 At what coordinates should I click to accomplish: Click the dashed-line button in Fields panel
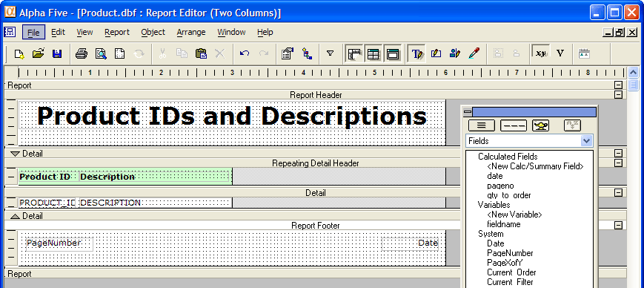pyautogui.click(x=514, y=126)
